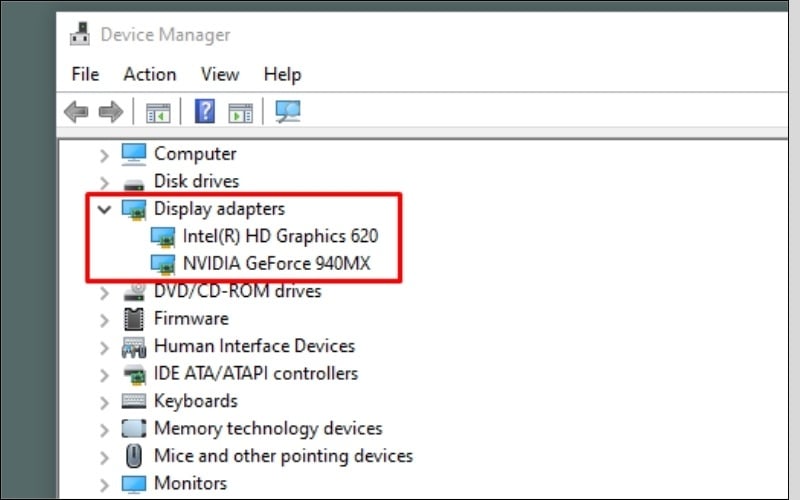Click the Display adapters category icon

click(x=134, y=209)
